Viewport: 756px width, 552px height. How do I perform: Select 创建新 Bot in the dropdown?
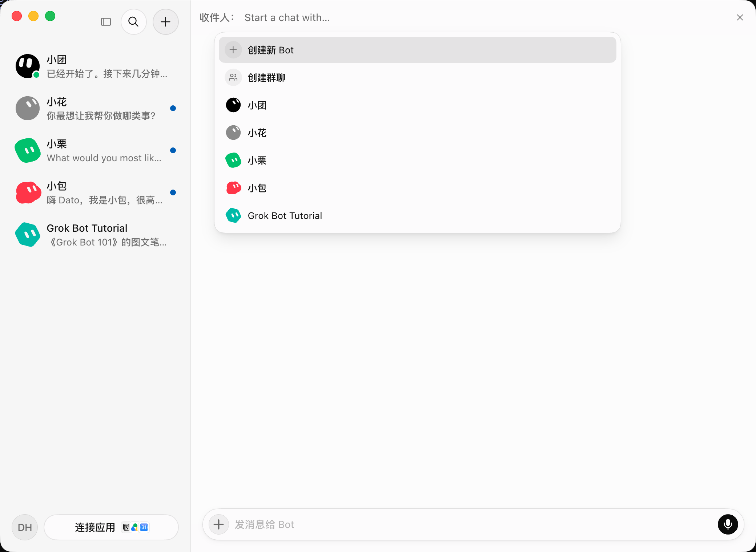click(417, 50)
